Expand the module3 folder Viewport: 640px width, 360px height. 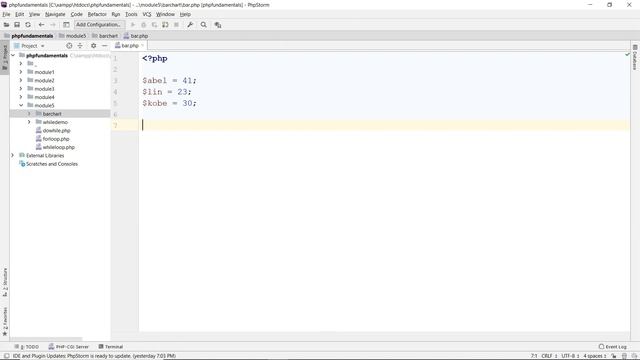[21, 89]
